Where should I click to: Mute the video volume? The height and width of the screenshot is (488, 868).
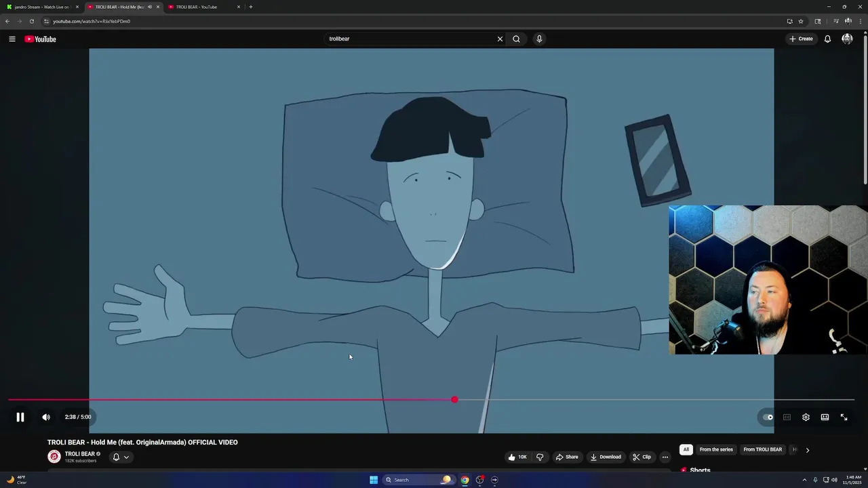click(46, 417)
